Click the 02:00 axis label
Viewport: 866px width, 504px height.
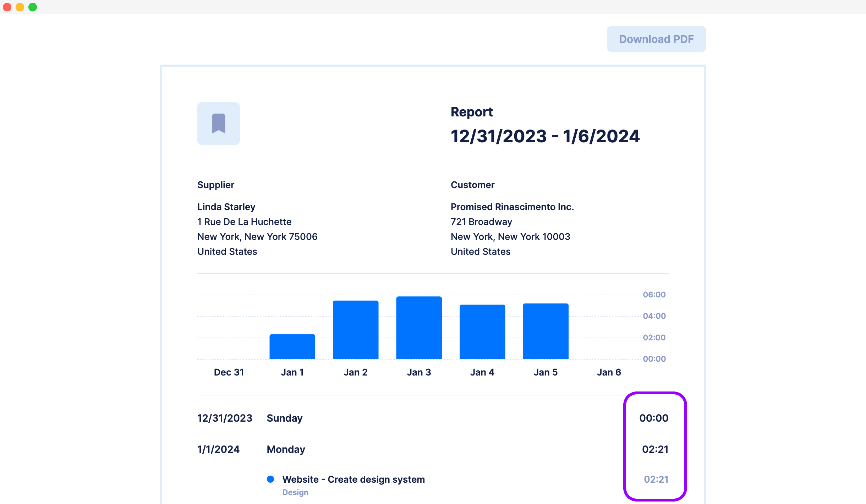[654, 338]
